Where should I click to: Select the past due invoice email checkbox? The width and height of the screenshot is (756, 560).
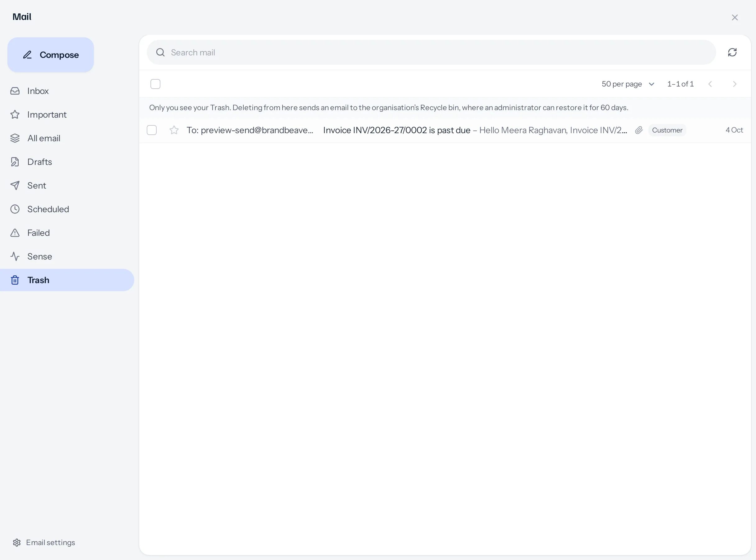pyautogui.click(x=152, y=130)
